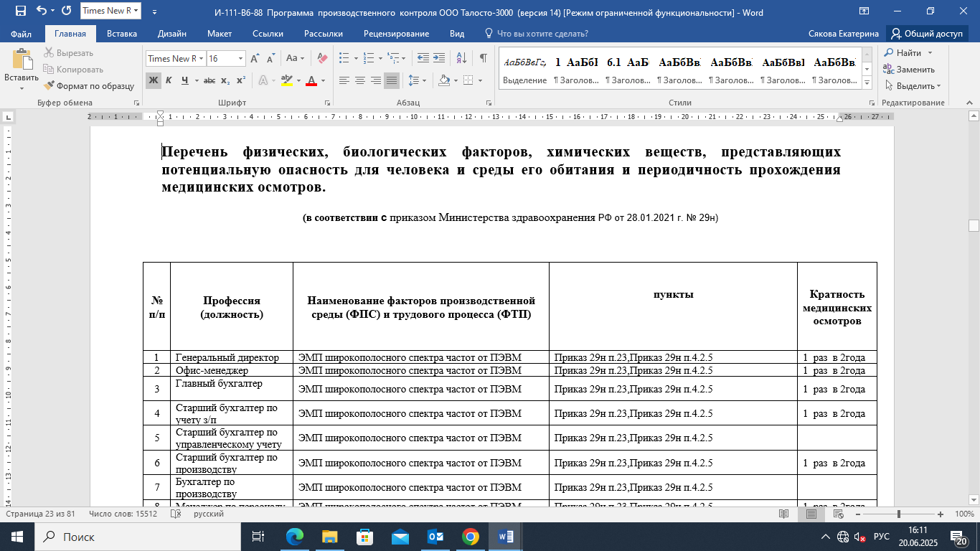
Task: Toggle justified text alignment
Action: pyautogui.click(x=392, y=80)
